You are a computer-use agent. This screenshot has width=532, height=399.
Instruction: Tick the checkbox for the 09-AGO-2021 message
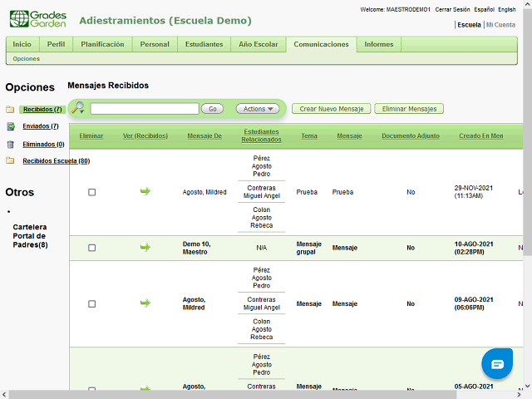[91, 303]
